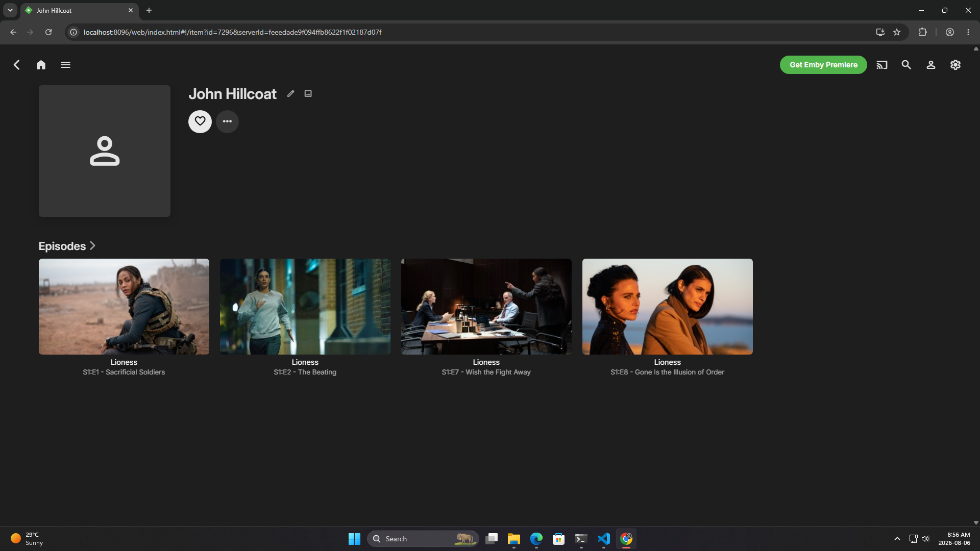Launch Microsoft Edge from taskbar
This screenshot has width=980, height=551.
coord(536,539)
